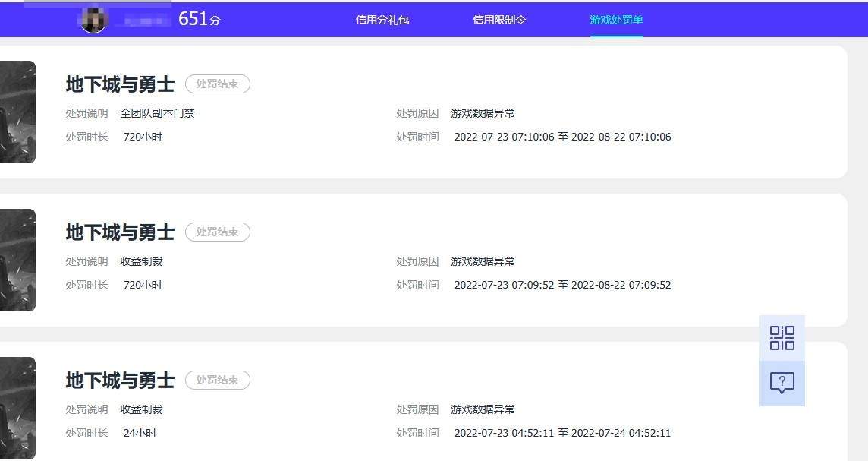Select 收益制裁 text in 07:09:52 penalty card

tap(142, 261)
